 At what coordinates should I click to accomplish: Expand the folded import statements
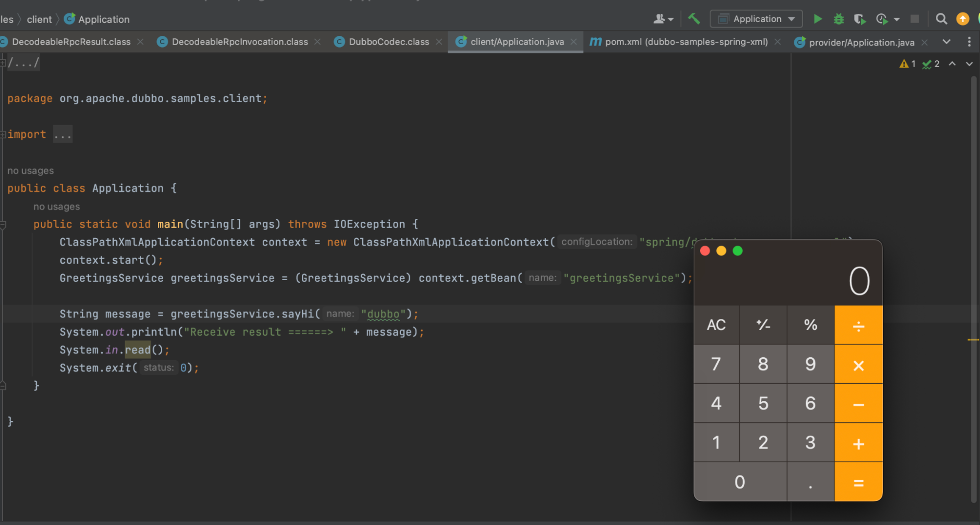(x=63, y=134)
